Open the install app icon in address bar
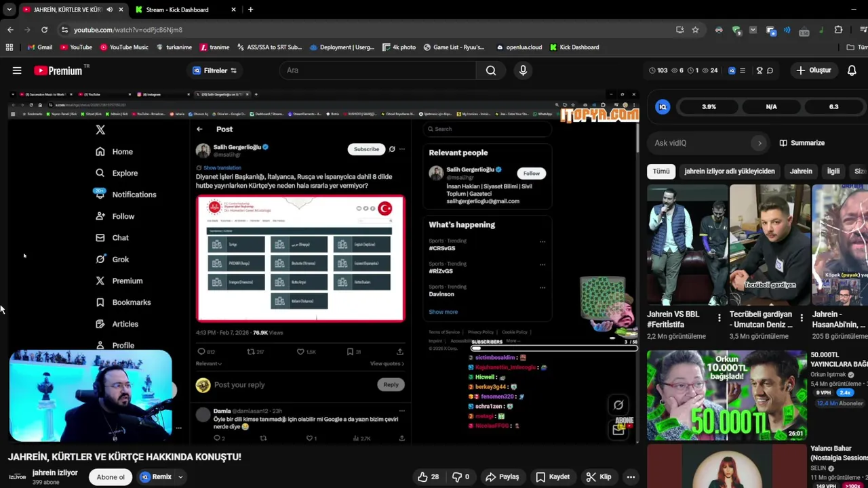The image size is (868, 488). (679, 30)
